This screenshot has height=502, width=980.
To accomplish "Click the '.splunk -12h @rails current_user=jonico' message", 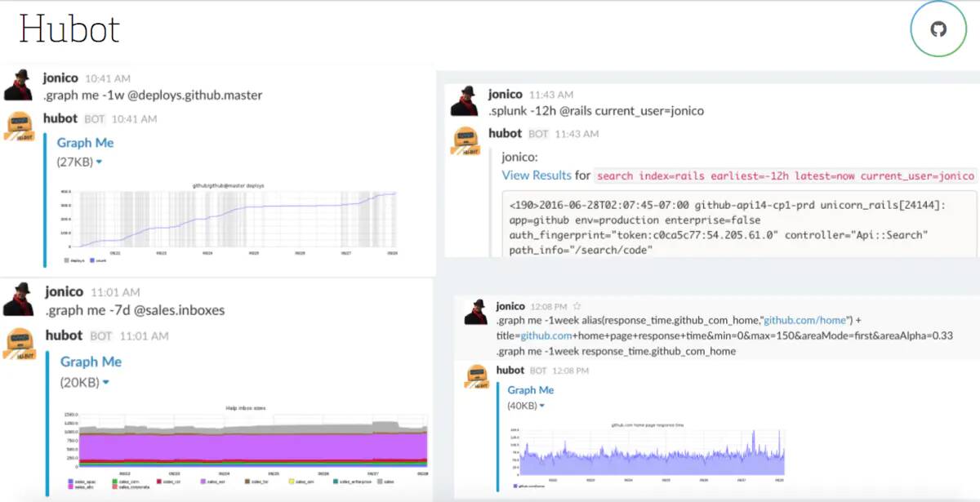I will tap(596, 111).
